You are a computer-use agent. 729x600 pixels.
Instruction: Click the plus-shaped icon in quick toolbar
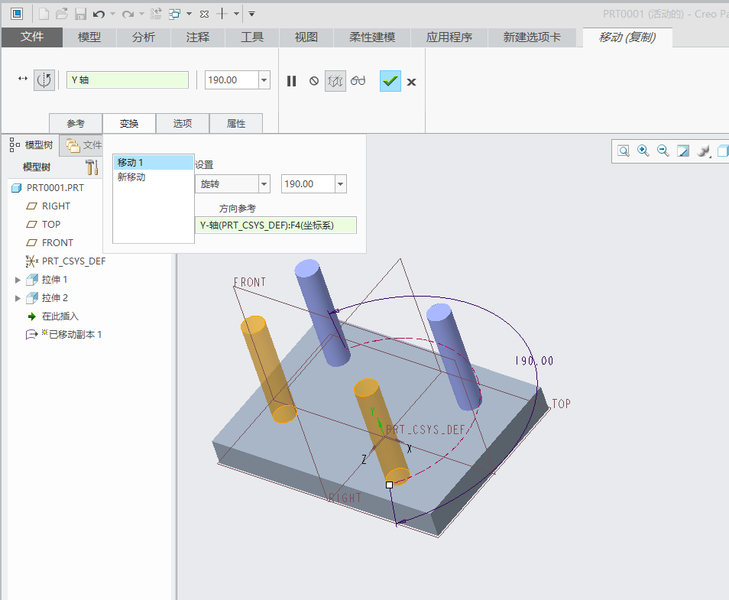(222, 14)
